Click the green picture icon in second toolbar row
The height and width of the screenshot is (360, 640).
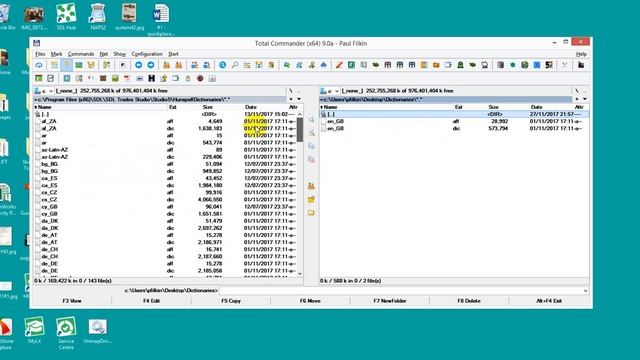point(115,78)
